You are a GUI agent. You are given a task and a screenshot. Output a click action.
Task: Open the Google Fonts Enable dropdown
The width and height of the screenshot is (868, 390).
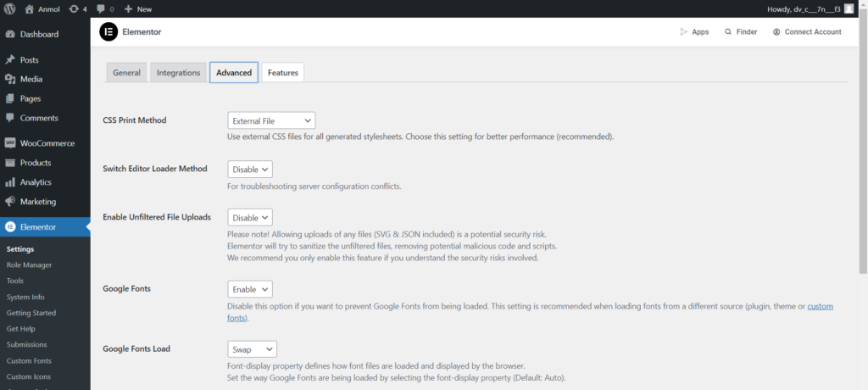(250, 289)
